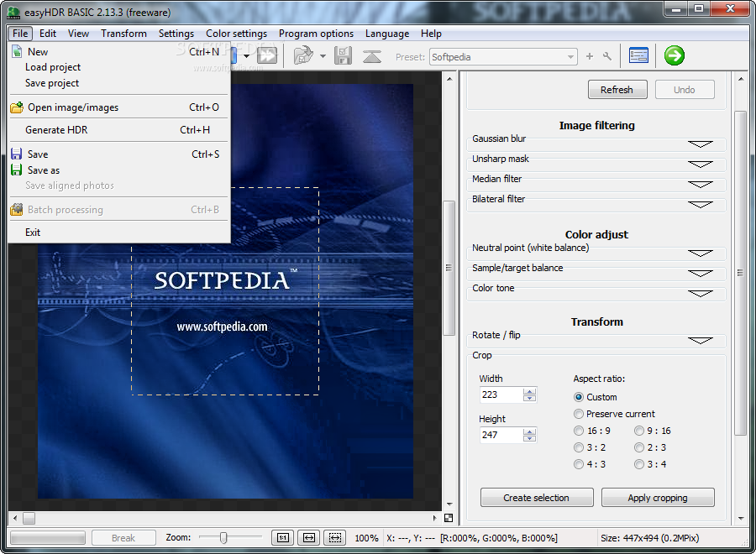The image size is (756, 554).
Task: Click the folder checklist batch toolbar icon
Action: [304, 56]
